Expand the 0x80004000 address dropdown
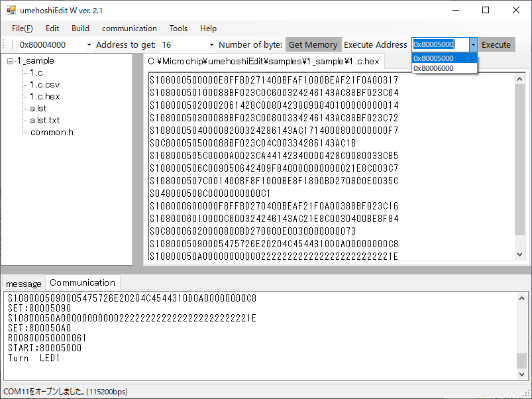Screen dimensions: 532x399 89,45
